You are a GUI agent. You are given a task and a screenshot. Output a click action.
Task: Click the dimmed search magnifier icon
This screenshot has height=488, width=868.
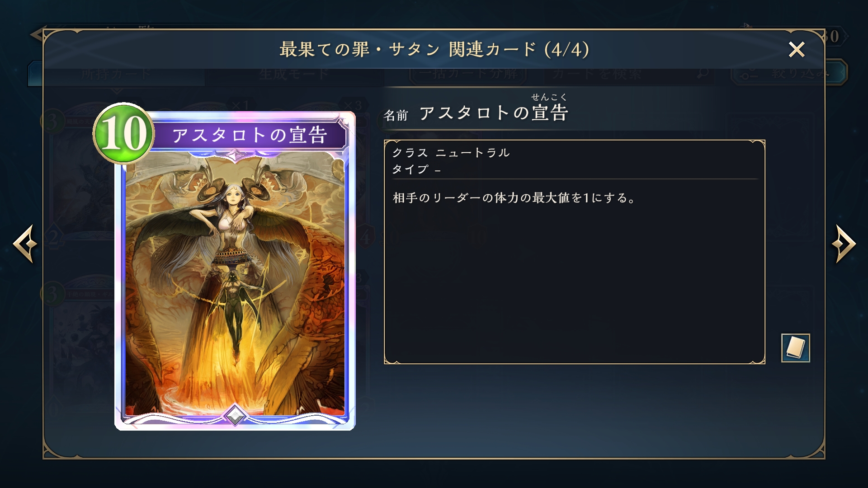pyautogui.click(x=703, y=73)
